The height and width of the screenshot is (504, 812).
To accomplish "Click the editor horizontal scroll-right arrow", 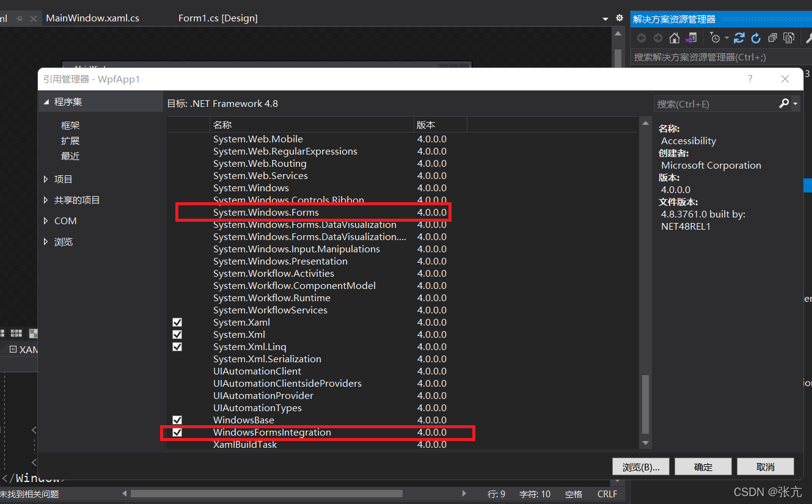I will (464, 493).
